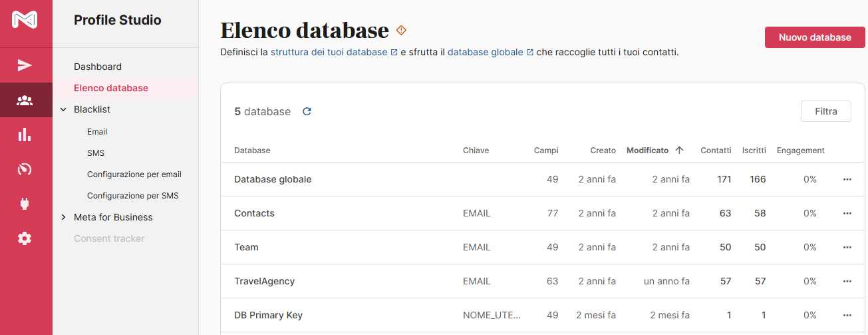868x335 pixels.
Task: Follow the 'struttura dei tuoi database' link
Action: pyautogui.click(x=329, y=52)
